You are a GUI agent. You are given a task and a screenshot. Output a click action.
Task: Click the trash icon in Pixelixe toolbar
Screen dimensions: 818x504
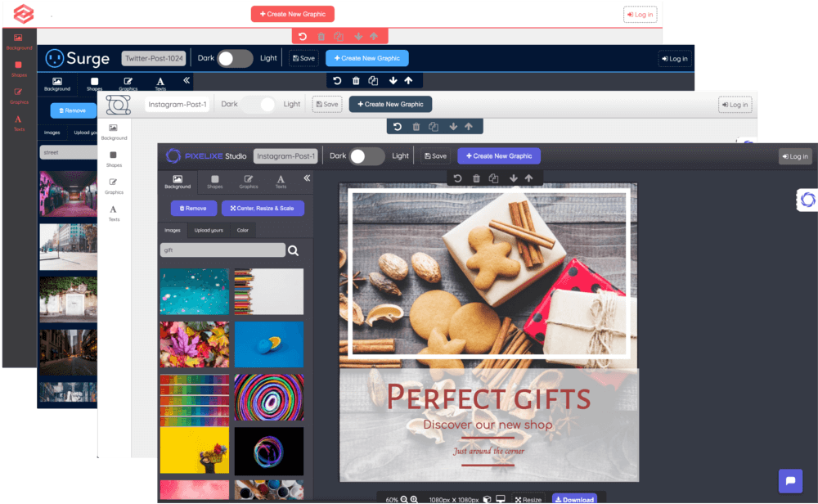(476, 178)
